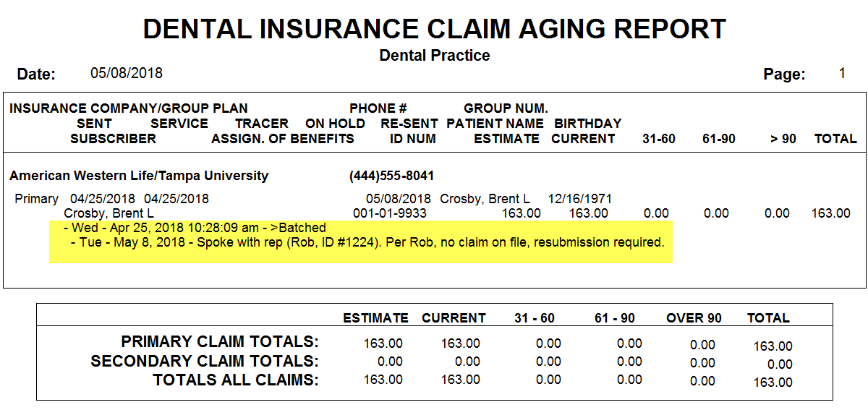Image resolution: width=868 pixels, height=410 pixels.
Task: Click the OVER 90 column header in totals
Action: coord(694,318)
